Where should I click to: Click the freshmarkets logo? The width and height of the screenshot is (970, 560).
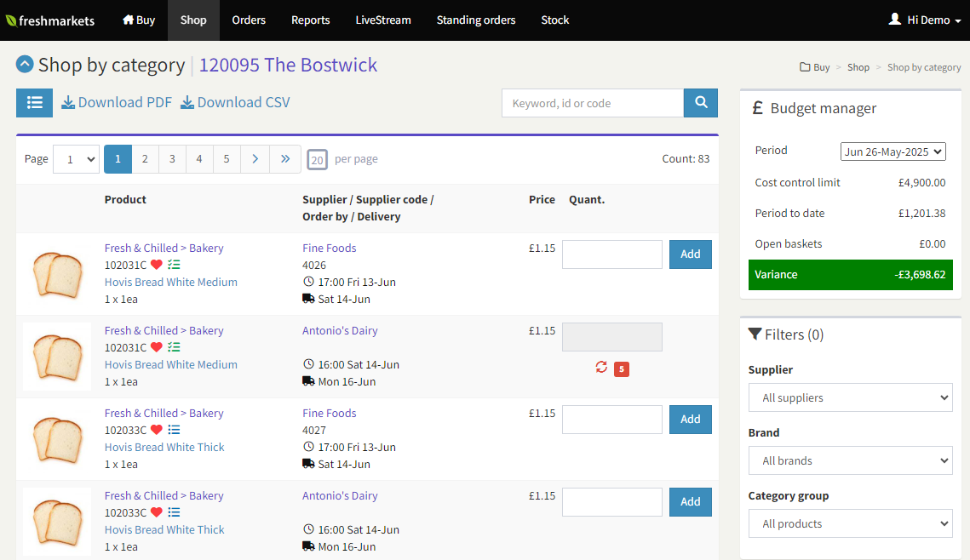pos(50,20)
